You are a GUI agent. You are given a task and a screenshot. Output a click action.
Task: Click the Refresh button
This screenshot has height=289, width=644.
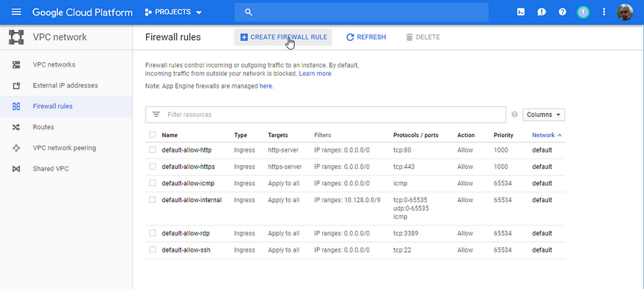(366, 37)
